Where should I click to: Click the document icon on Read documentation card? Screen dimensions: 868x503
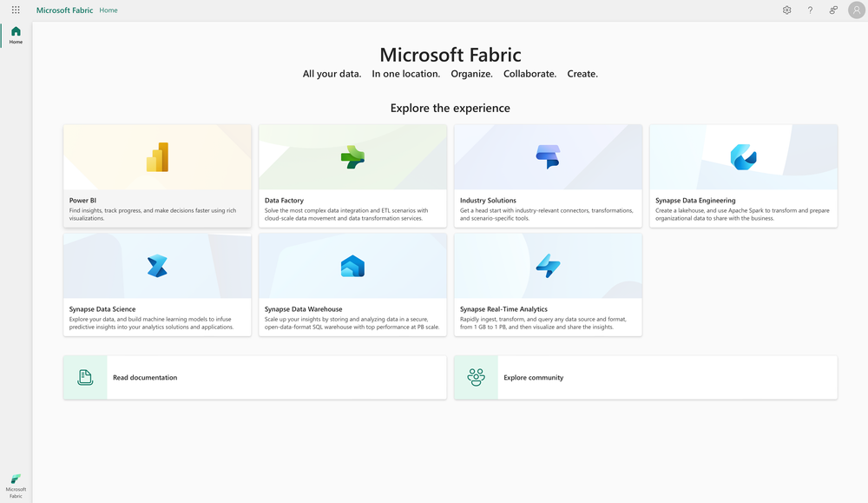(84, 377)
